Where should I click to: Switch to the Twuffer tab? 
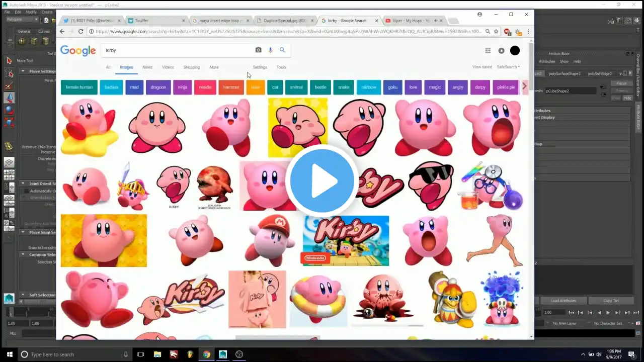tap(155, 21)
